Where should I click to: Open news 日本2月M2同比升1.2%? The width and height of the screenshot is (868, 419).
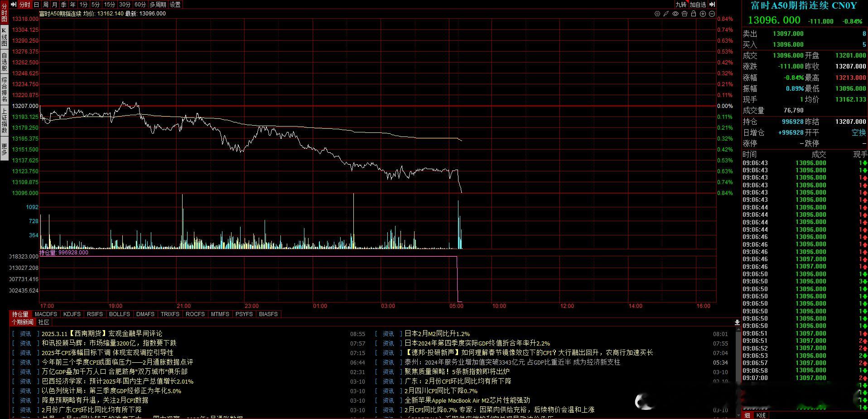tap(437, 334)
